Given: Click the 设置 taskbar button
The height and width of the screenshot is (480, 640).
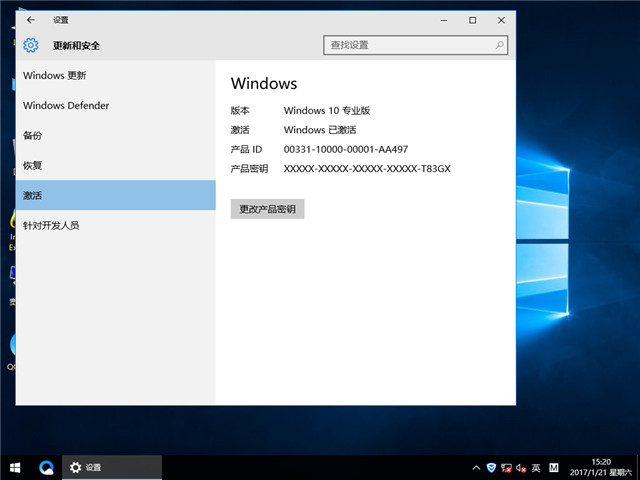Looking at the screenshot, I should 112,467.
